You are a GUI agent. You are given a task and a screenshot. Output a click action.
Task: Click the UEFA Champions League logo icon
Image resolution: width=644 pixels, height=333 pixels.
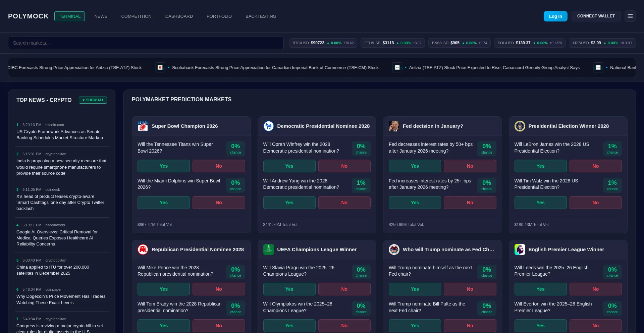(268, 249)
